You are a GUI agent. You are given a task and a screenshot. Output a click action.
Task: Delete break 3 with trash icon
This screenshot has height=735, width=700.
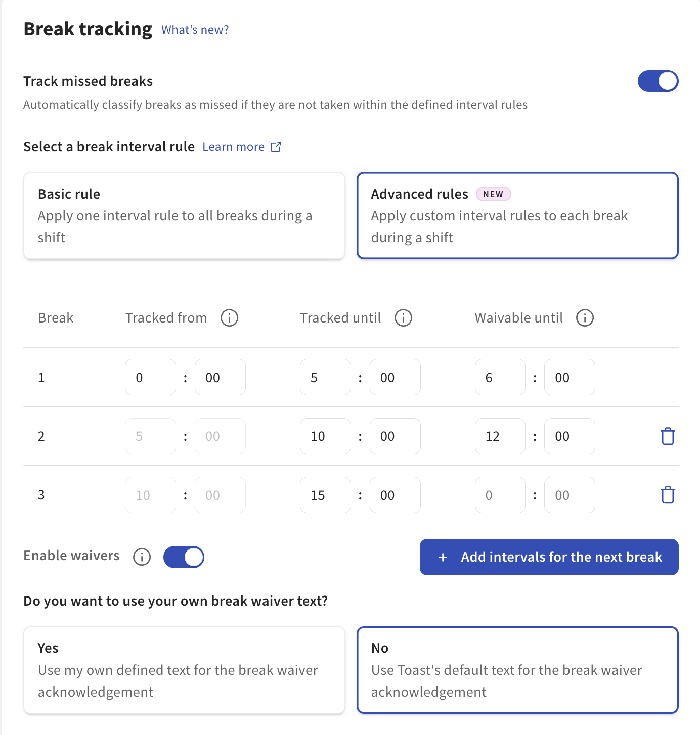point(668,495)
